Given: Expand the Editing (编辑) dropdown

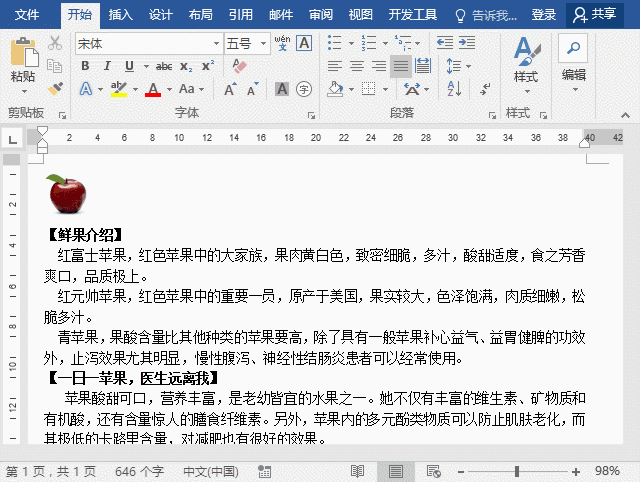Looking at the screenshot, I should pyautogui.click(x=573, y=60).
